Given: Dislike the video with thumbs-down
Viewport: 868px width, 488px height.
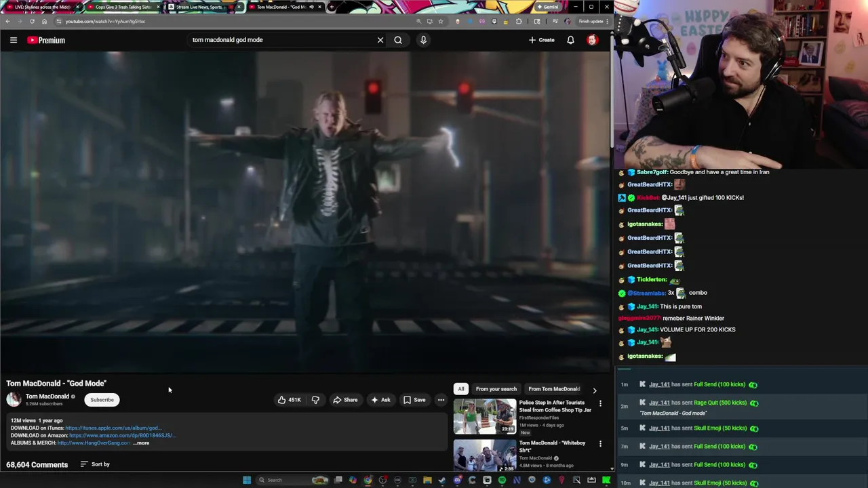Looking at the screenshot, I should pyautogui.click(x=315, y=400).
